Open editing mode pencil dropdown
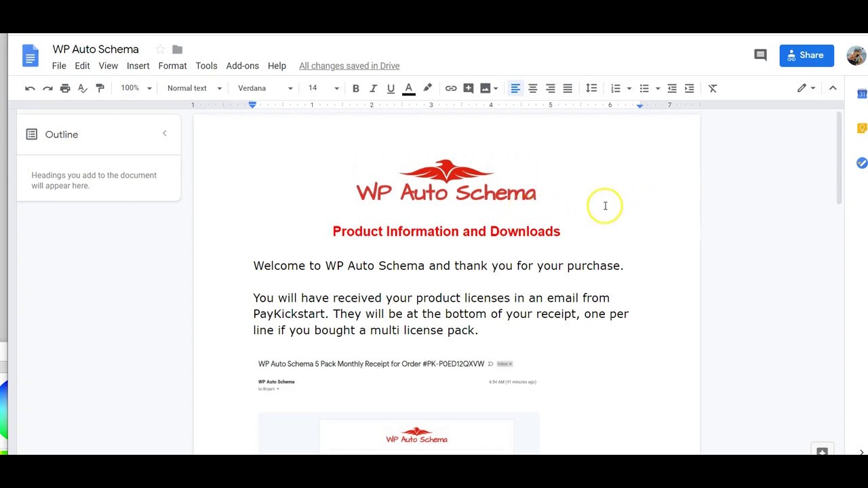Screen dimensions: 868x488 (806, 88)
